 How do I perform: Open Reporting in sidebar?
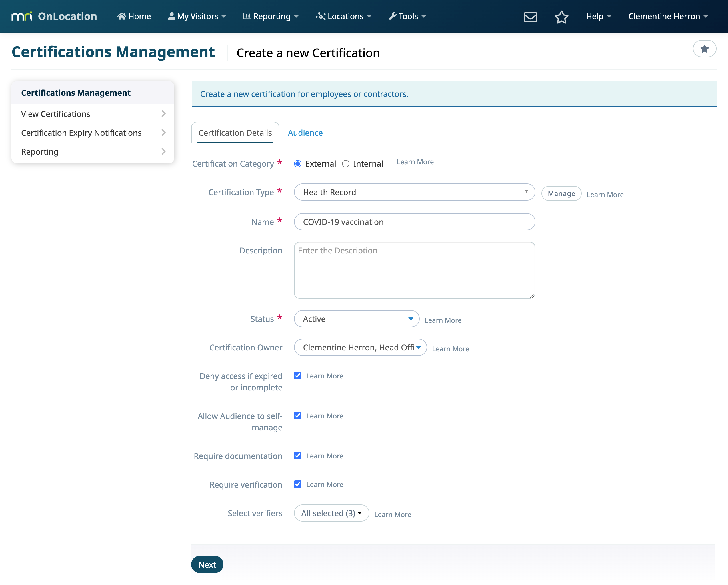[93, 152]
